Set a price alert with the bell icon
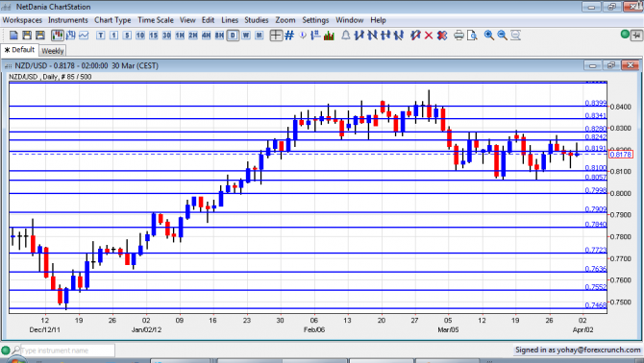Image resolution: width=644 pixels, height=363 pixels. tap(346, 36)
